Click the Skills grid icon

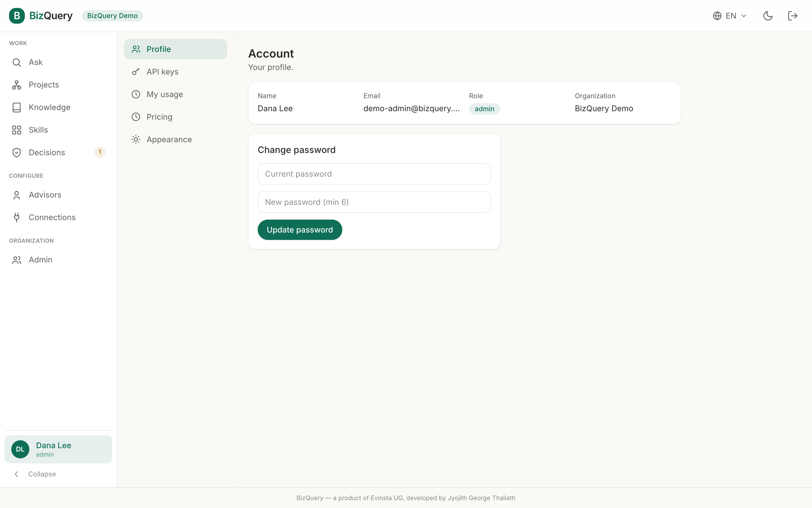pyautogui.click(x=16, y=130)
